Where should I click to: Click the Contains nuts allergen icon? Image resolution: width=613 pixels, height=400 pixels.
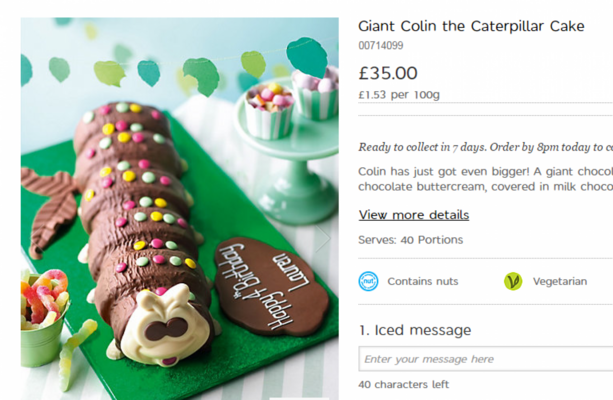(x=368, y=281)
